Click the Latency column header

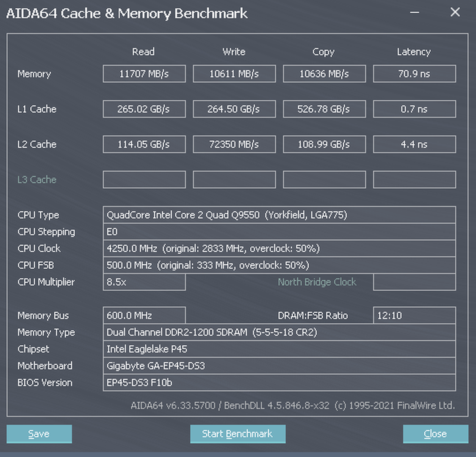point(414,52)
